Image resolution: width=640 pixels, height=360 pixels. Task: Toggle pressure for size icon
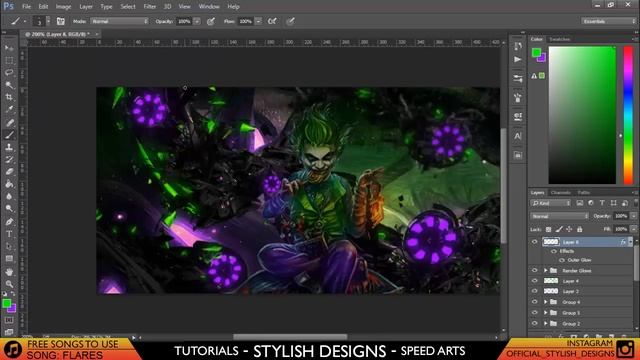pyautogui.click(x=290, y=21)
